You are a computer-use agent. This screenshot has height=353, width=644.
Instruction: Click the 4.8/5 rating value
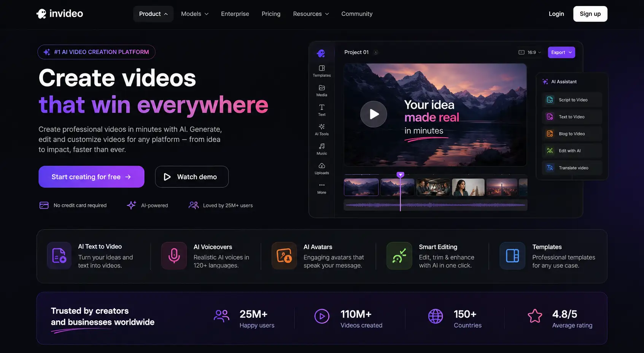pos(564,314)
